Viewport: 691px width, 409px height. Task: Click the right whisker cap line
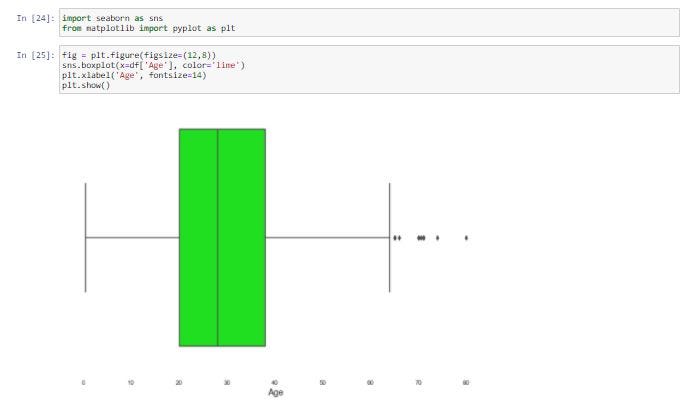coord(390,238)
